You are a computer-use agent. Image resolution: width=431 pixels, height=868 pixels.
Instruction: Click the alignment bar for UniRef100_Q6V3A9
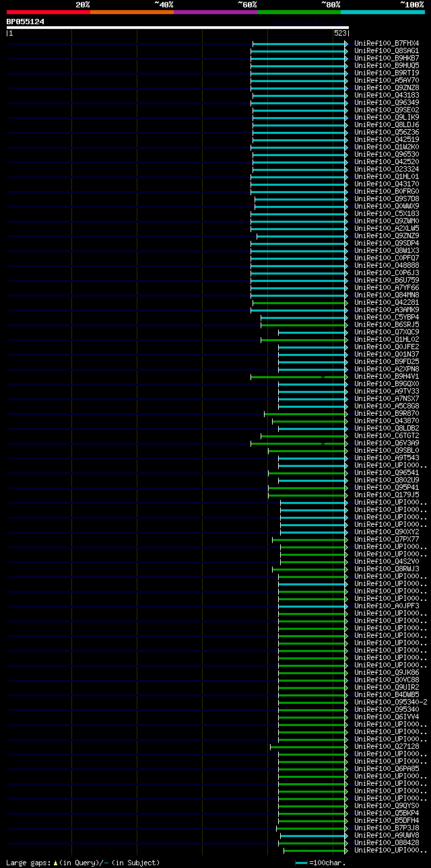[x=299, y=443]
